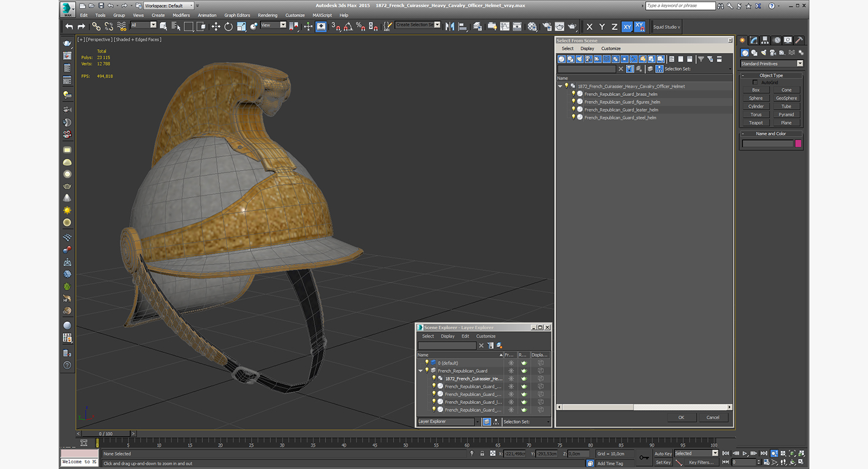Screen dimensions: 868x469
Task: Open the Select by Name tool
Action: tap(175, 26)
